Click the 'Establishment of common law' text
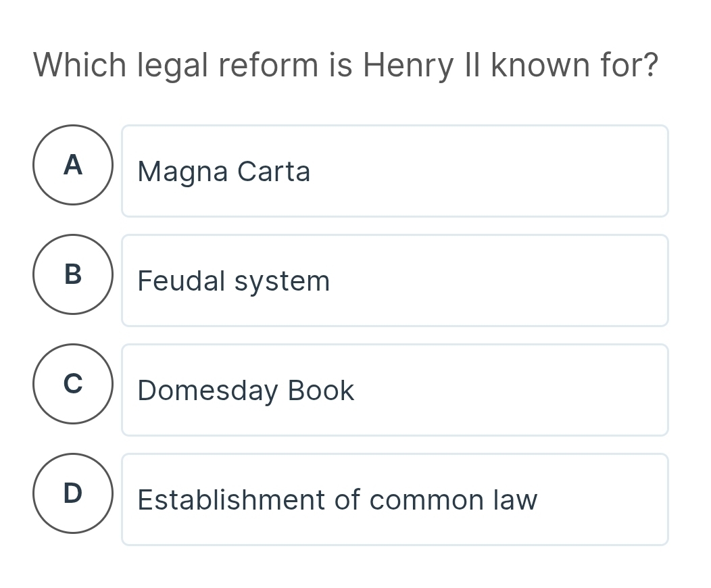Image resolution: width=711 pixels, height=588 pixels. click(x=337, y=500)
